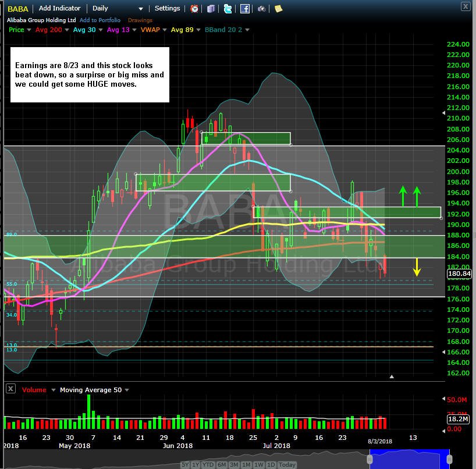Select the YTD range button

tap(208, 464)
